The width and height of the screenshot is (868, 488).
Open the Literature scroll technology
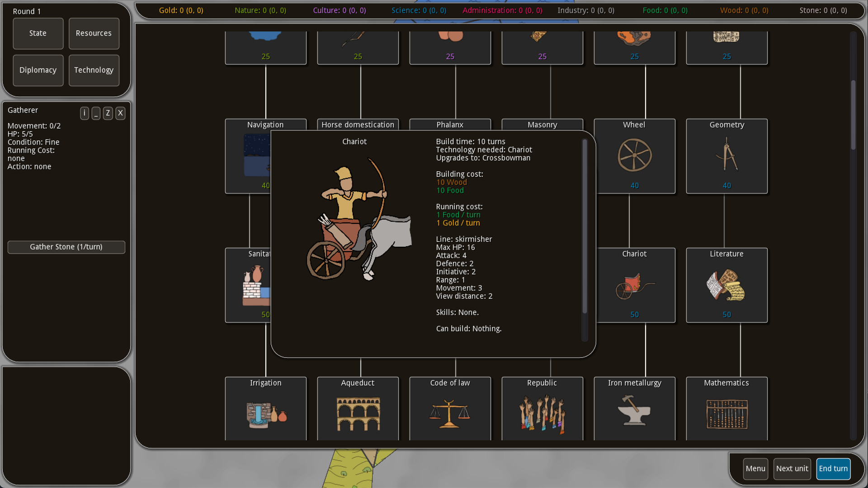(726, 285)
